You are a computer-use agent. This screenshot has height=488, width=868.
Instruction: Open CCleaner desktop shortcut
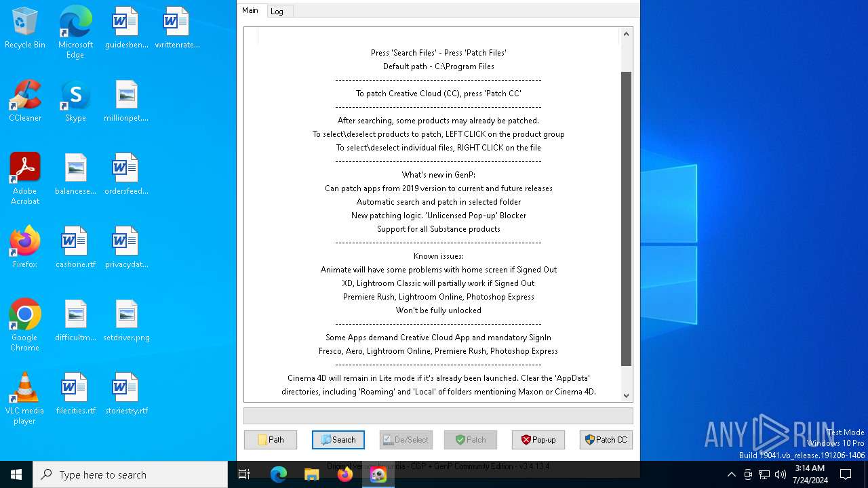tap(25, 102)
